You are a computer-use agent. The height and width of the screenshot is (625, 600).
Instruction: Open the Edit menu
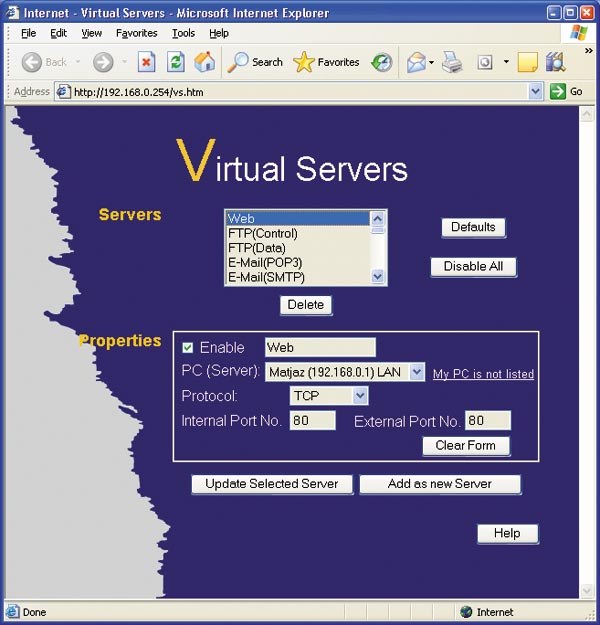click(x=59, y=33)
